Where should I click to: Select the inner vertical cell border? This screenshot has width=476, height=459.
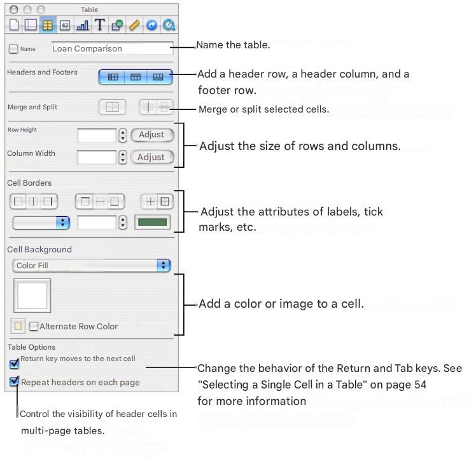tap(34, 202)
